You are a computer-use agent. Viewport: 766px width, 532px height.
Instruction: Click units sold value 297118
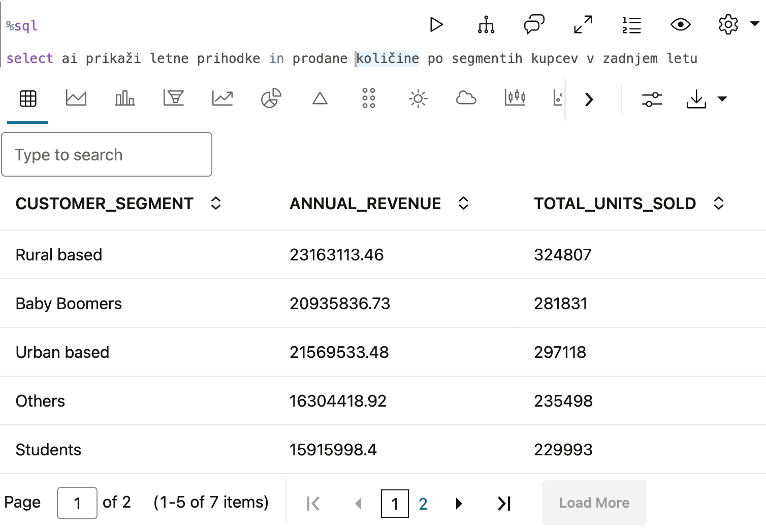560,352
